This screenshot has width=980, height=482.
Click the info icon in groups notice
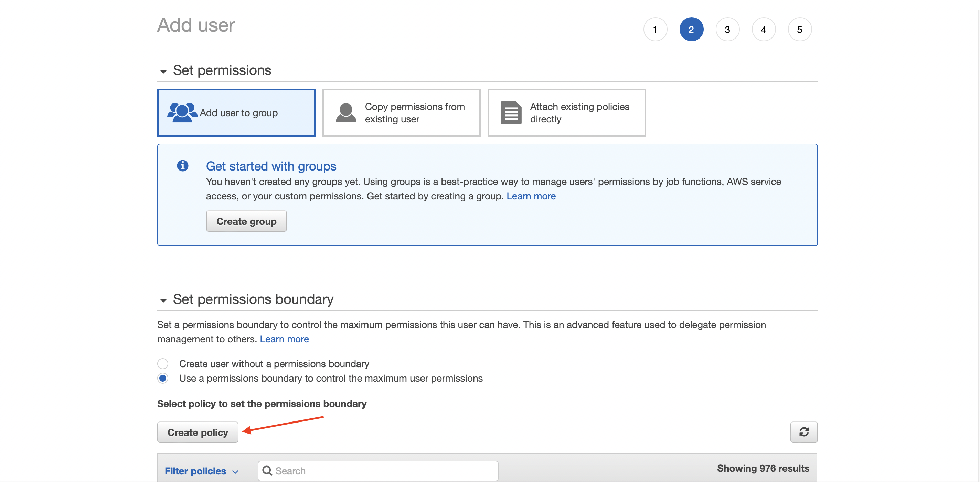(x=183, y=166)
